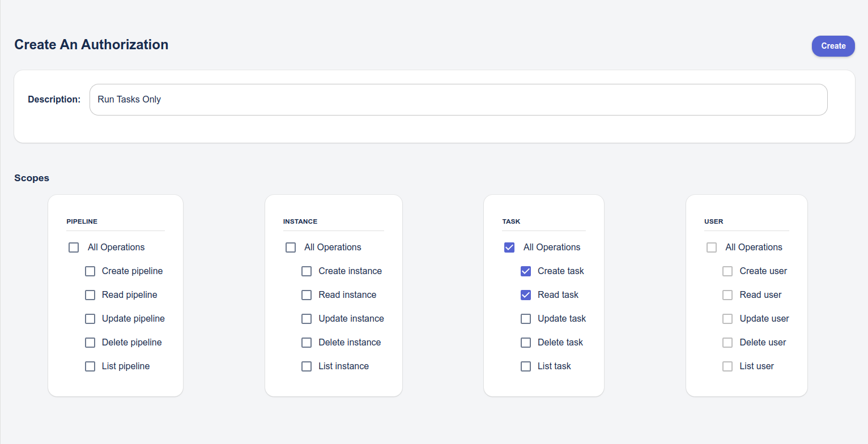
Task: Enable the Delete pipeline scope
Action: (90, 343)
